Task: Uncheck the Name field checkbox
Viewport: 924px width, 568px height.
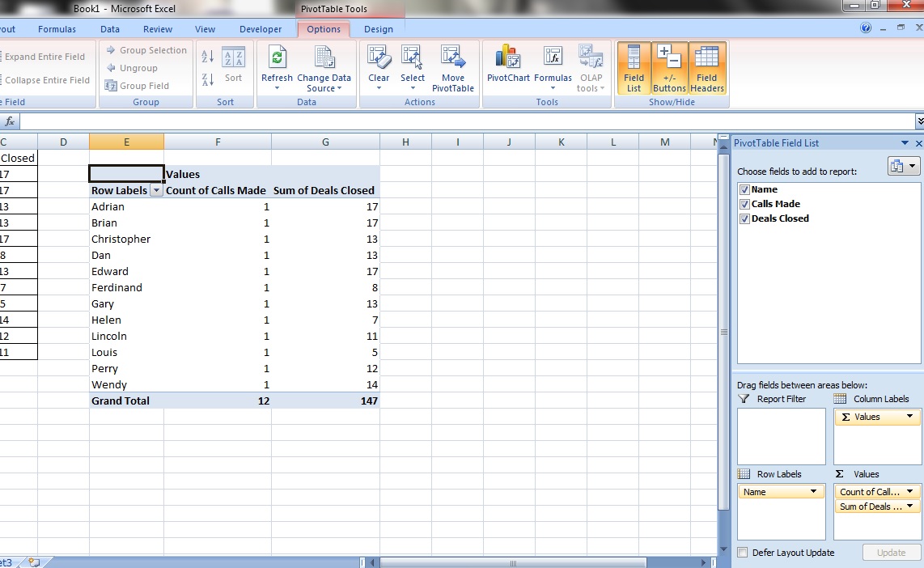Action: tap(744, 189)
